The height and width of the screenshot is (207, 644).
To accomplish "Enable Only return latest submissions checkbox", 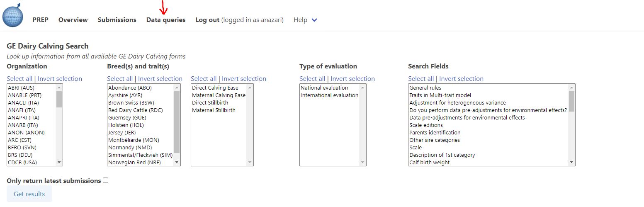I will (x=106, y=180).
